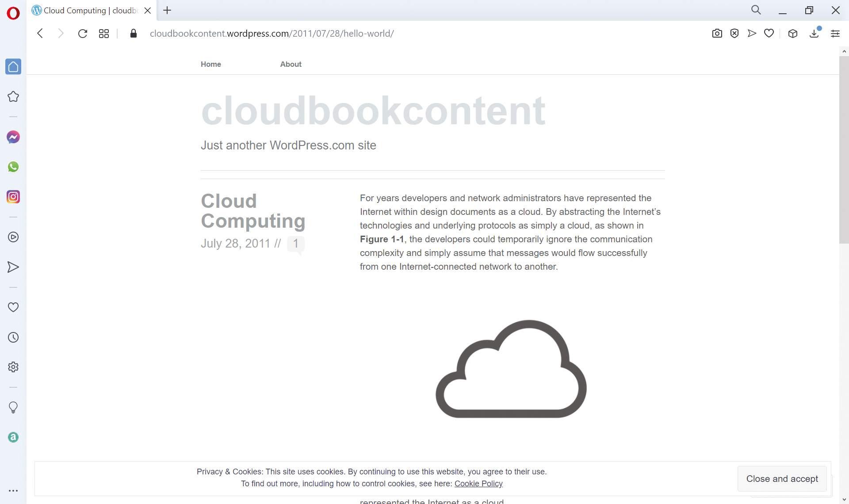Click the Opera Lucid Dreams light bulb icon

[13, 408]
